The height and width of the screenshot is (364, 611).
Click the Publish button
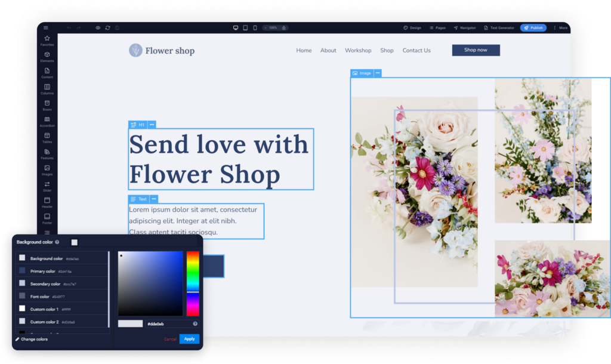pyautogui.click(x=533, y=27)
